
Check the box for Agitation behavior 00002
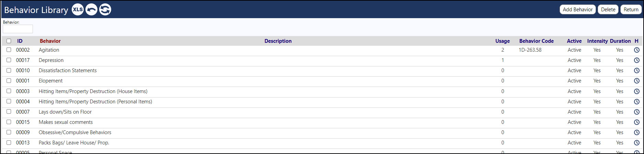(x=9, y=50)
